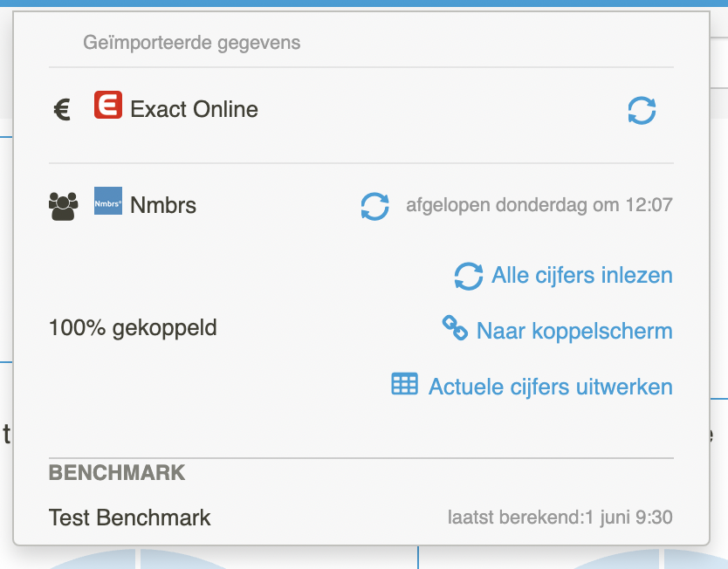Click the table grid icon
This screenshot has height=569, width=728.
[x=404, y=384]
